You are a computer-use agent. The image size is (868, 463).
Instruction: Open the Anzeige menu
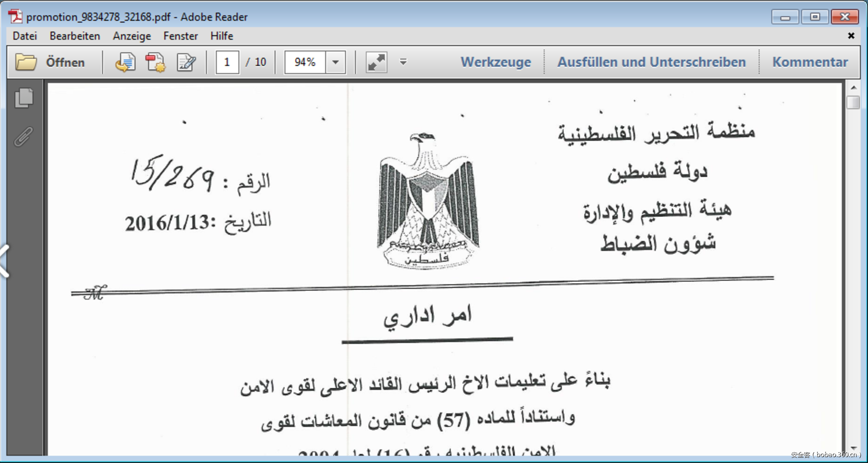click(x=131, y=36)
